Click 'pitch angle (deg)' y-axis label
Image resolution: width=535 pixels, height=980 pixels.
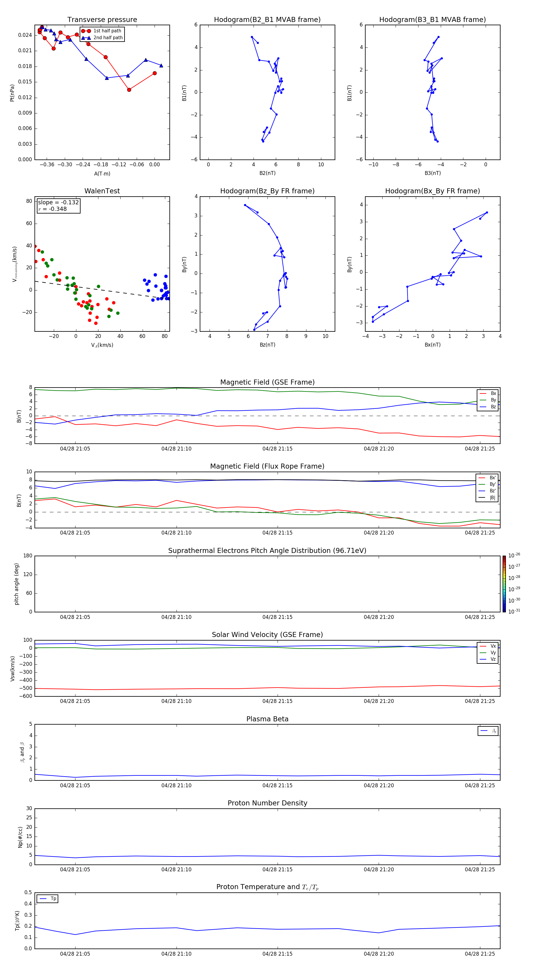pos(17,584)
